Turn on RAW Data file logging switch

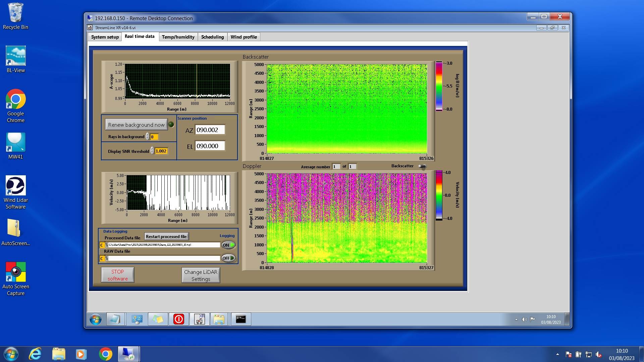point(228,258)
